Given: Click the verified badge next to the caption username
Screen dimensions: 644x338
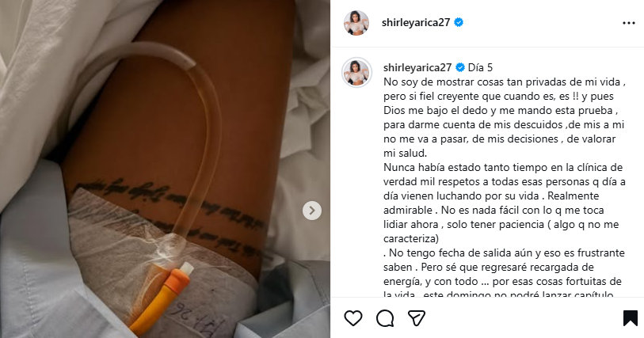Looking at the screenshot, I should click(x=460, y=67).
